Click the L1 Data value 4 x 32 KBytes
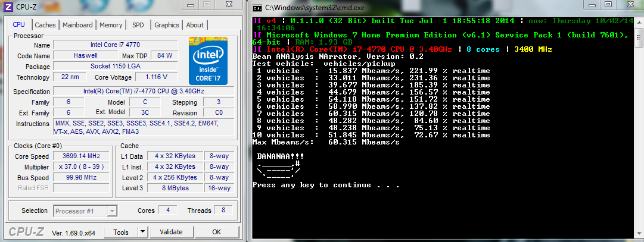644x242 pixels. coord(175,156)
